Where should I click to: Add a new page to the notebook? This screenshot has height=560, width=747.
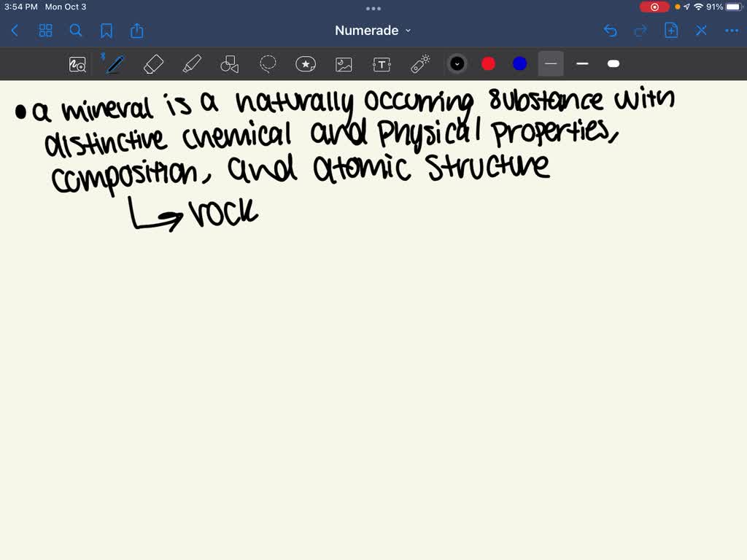coord(670,31)
